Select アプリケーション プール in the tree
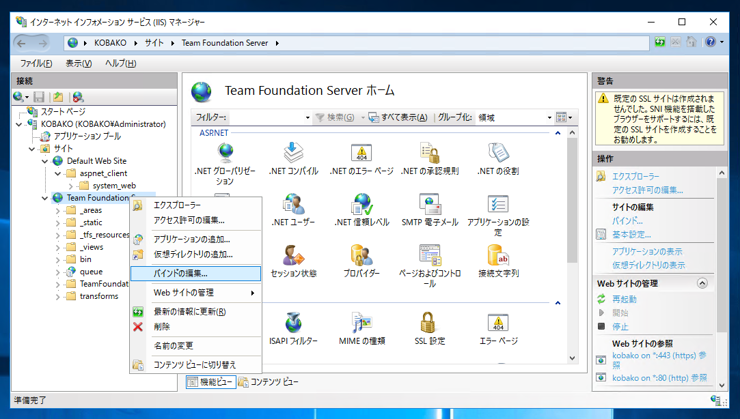Screen dimensions: 740x419 click(x=87, y=136)
